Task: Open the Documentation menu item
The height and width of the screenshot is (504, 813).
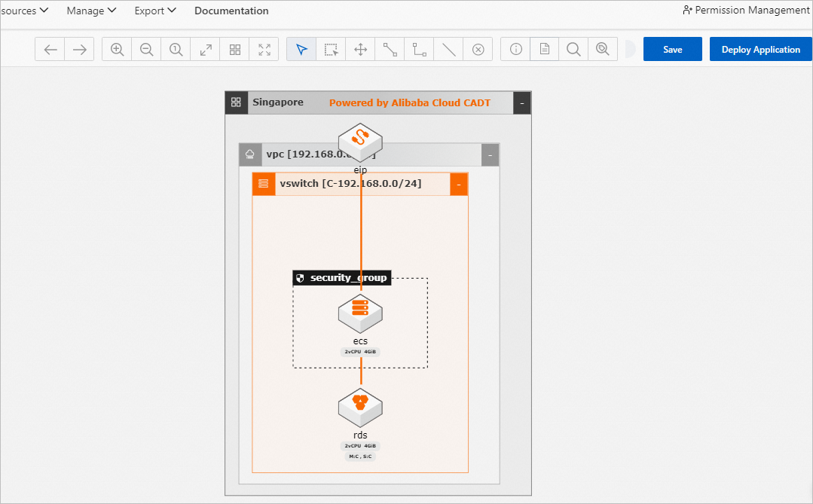Action: pos(231,11)
